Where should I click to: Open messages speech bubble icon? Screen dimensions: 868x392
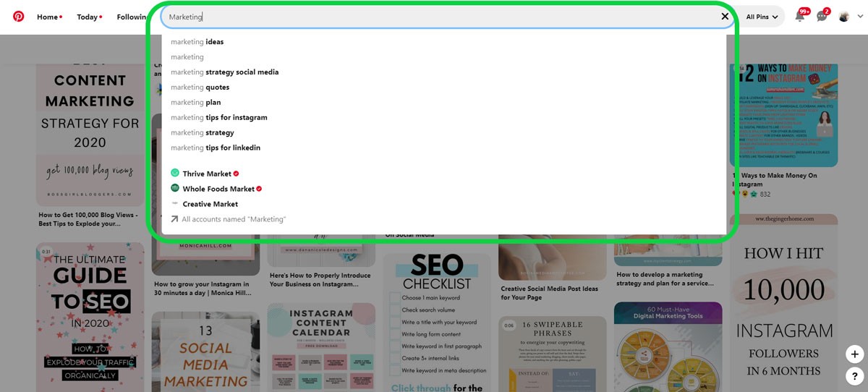(822, 16)
